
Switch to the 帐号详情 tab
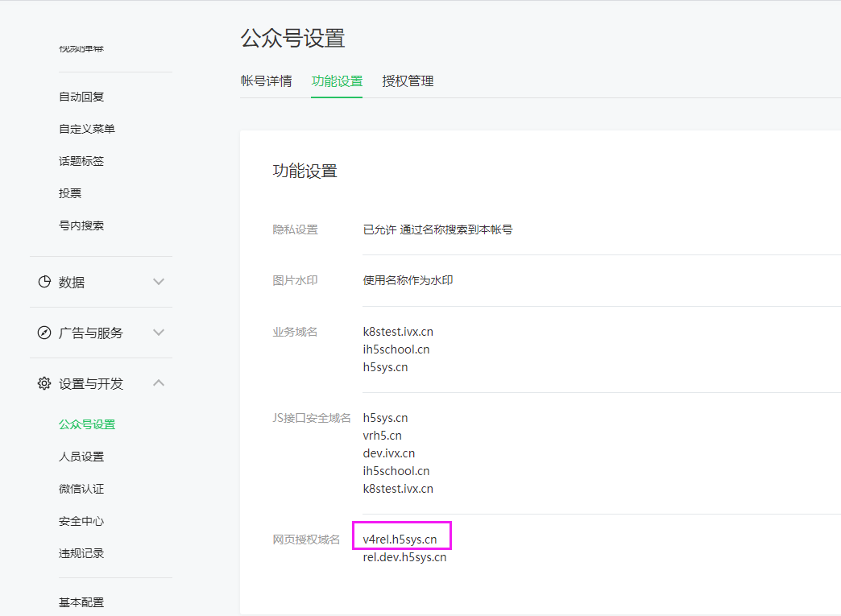point(267,81)
